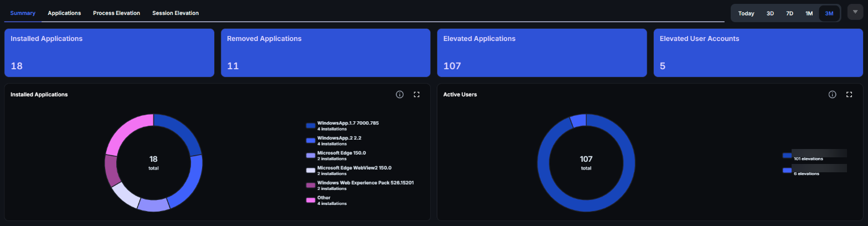Click the Removed Applications count '11'
Screen dimensions: 868x226
click(x=232, y=66)
